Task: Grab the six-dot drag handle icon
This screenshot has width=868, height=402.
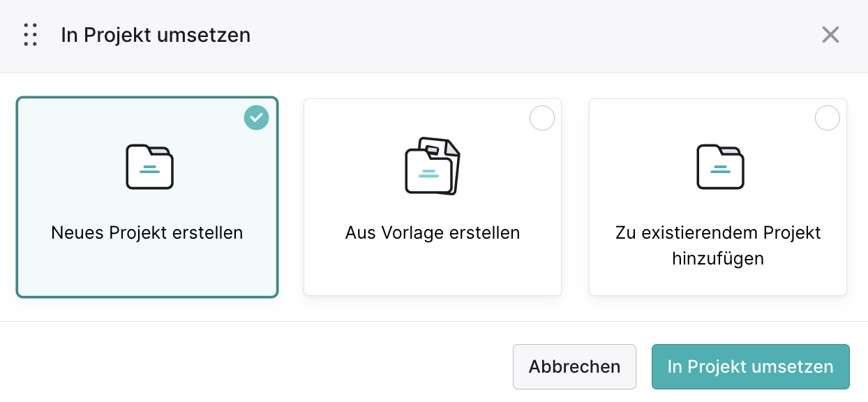Action: [30, 35]
